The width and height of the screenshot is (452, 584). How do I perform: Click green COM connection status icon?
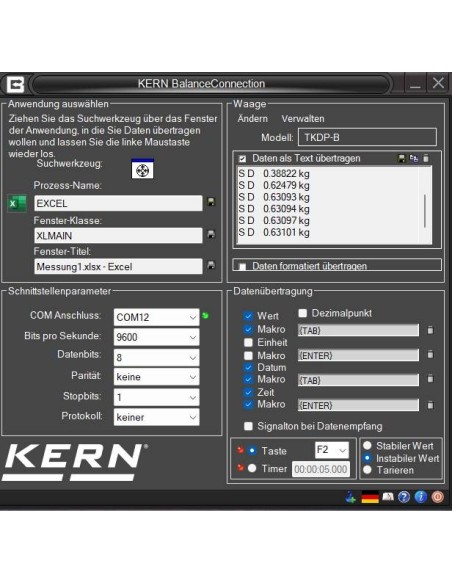click(205, 316)
